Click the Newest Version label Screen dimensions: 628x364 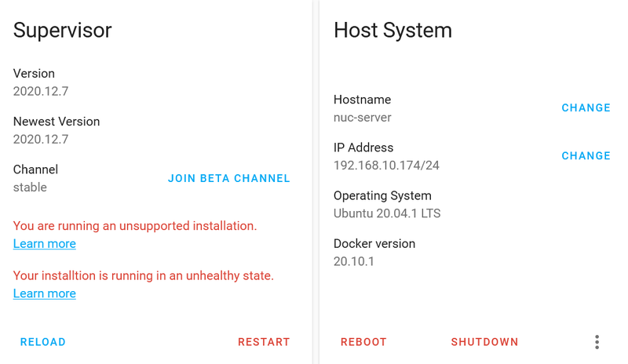(x=57, y=122)
